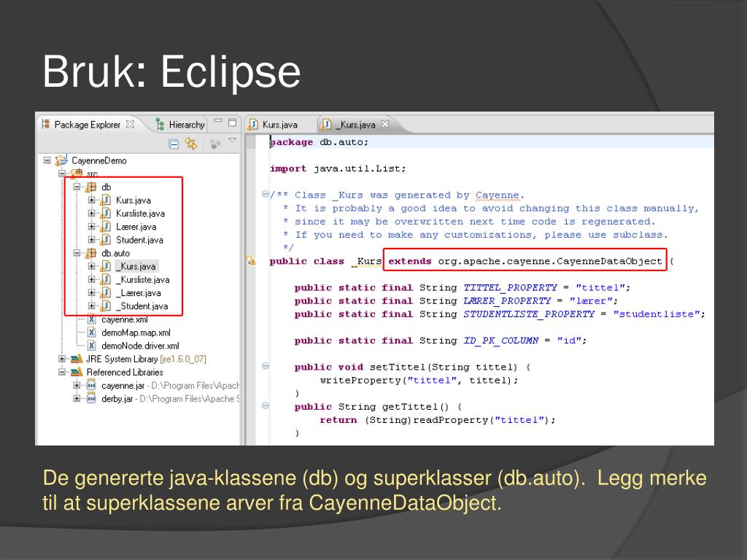
Task: Select the cayenne.xml file
Action: pos(124,319)
